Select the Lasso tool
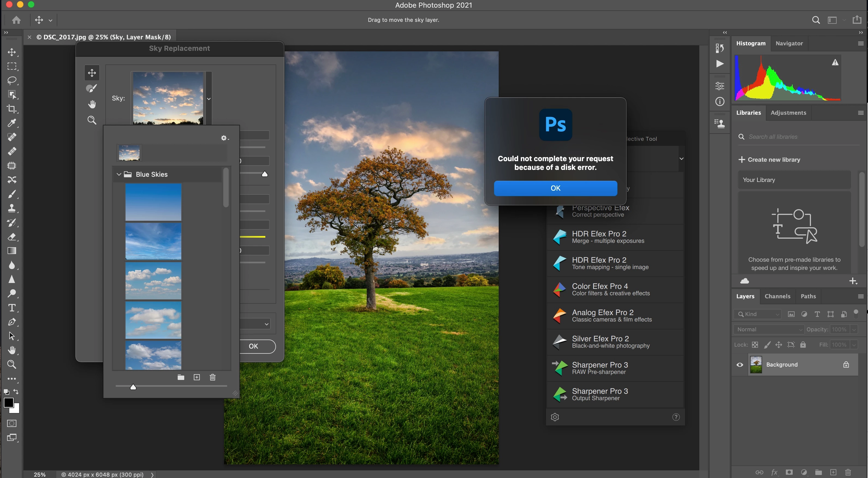 pos(12,80)
